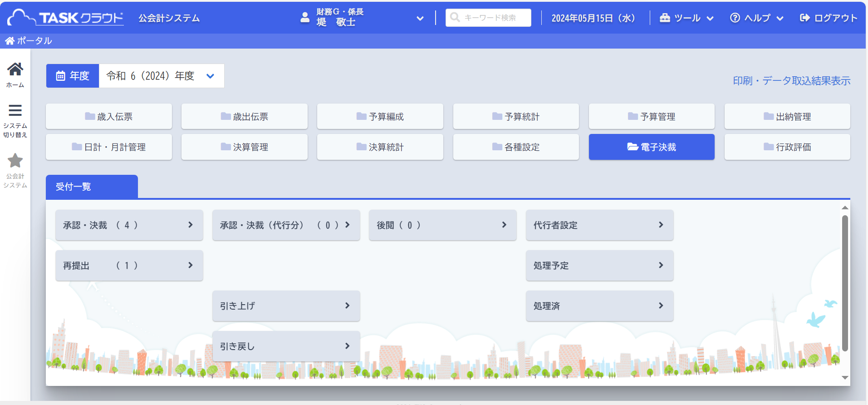The image size is (868, 405).
Task: Open the 予算編成 menu
Action: 380,116
